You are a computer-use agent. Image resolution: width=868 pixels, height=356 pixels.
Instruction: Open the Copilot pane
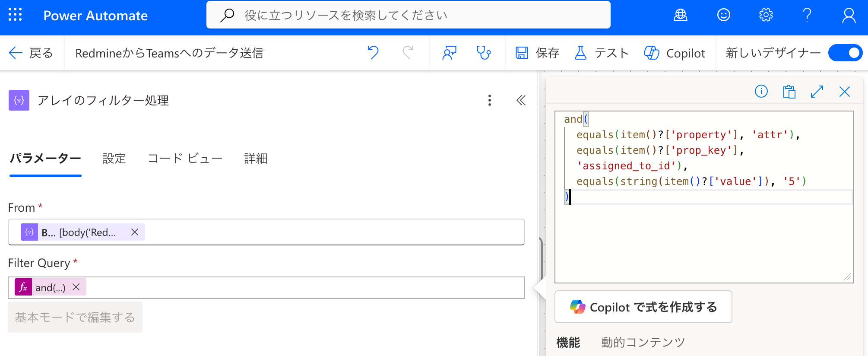tap(674, 53)
